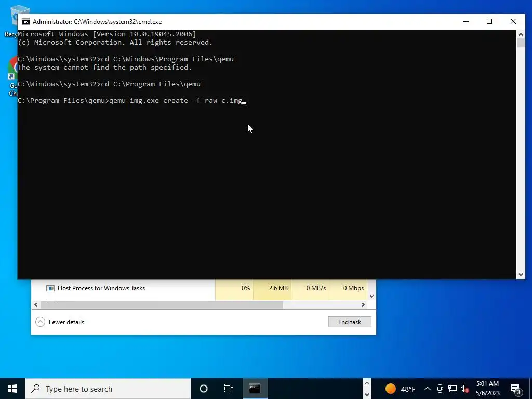Click Task Manager horizontal scrollbar left arrow
The image size is (532, 399).
coord(36,304)
